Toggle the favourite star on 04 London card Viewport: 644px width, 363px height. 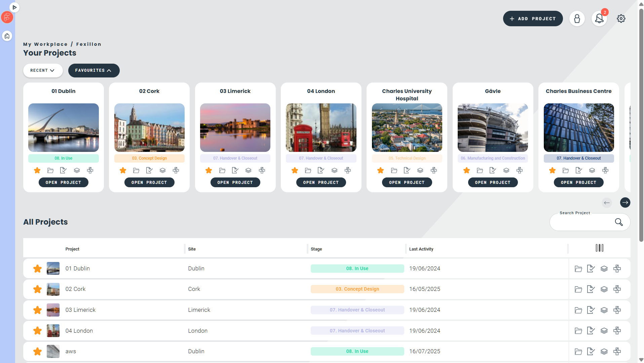pos(295,170)
